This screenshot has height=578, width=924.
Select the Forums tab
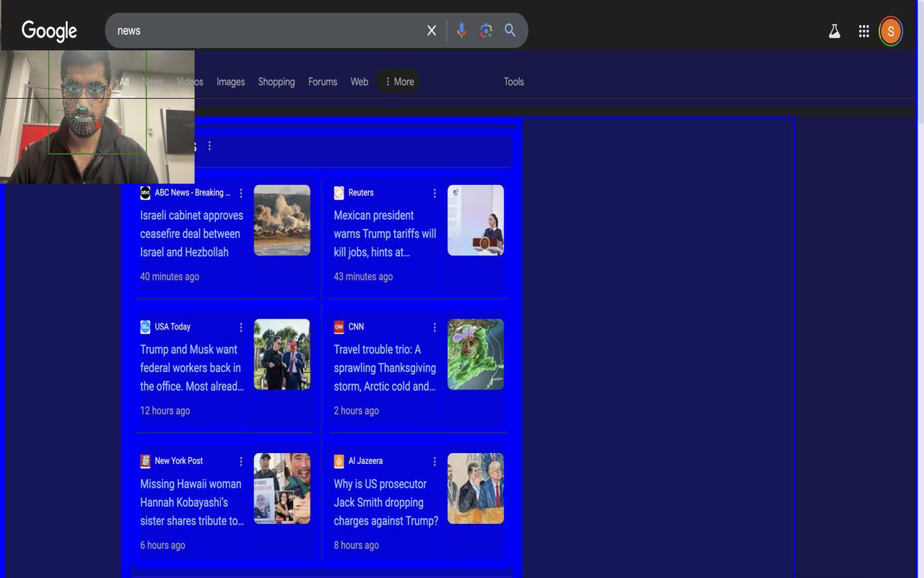tap(323, 82)
